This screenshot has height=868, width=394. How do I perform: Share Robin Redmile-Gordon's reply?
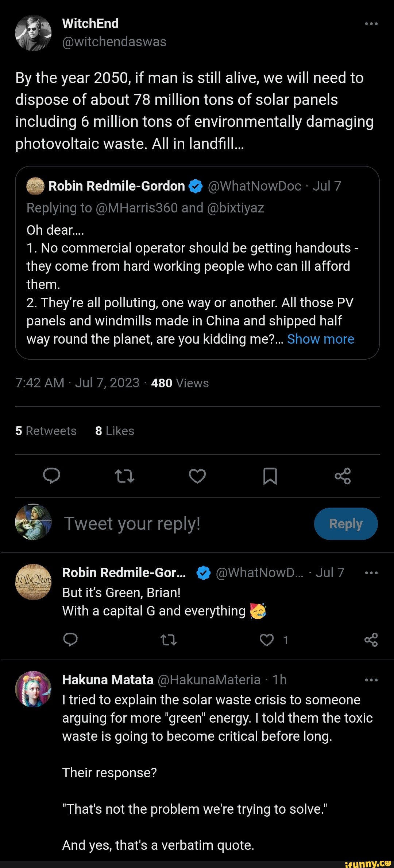(371, 640)
